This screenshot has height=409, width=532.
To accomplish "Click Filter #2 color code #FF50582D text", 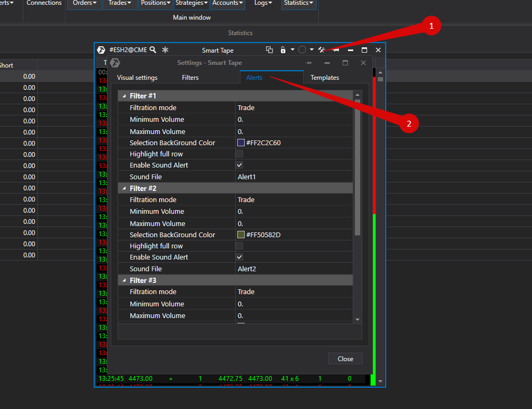I will (263, 235).
